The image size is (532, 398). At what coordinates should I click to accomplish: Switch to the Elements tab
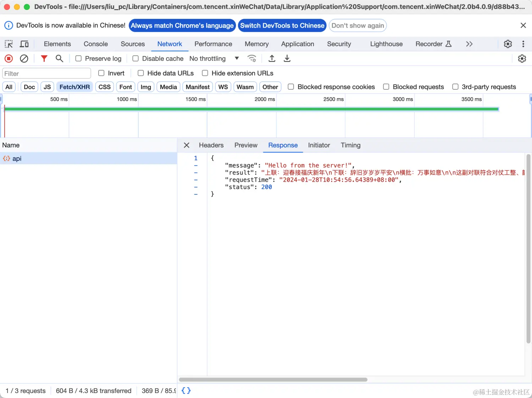pos(57,44)
